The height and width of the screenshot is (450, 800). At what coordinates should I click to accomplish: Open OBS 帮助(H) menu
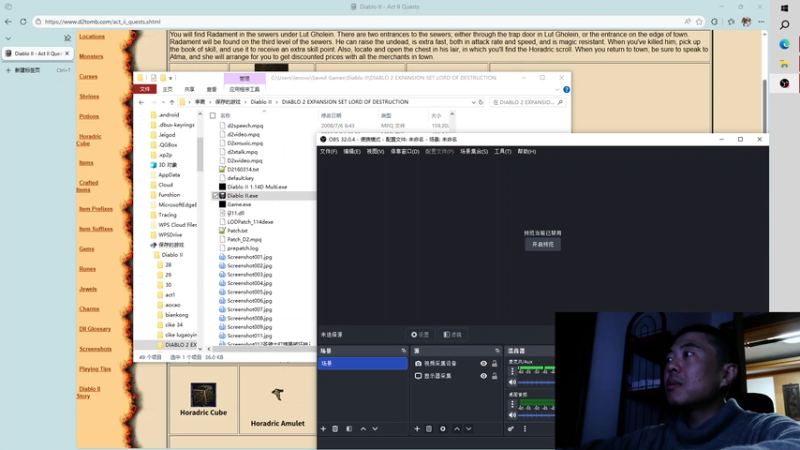(x=527, y=152)
